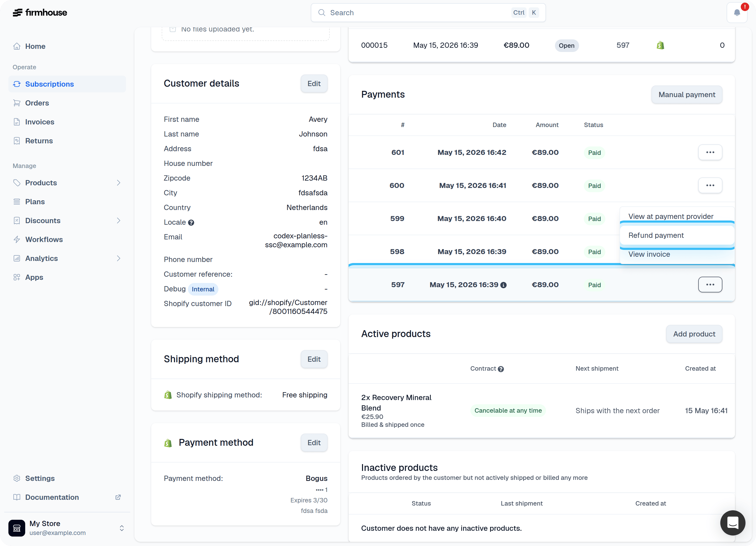Edit Shipping method
Viewport: 756px width, 546px height.
[314, 359]
